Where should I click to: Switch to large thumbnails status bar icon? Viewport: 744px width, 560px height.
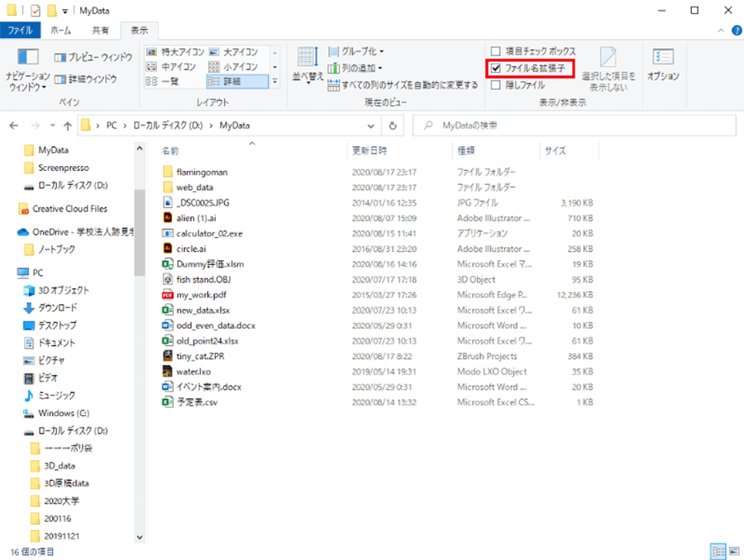734,552
